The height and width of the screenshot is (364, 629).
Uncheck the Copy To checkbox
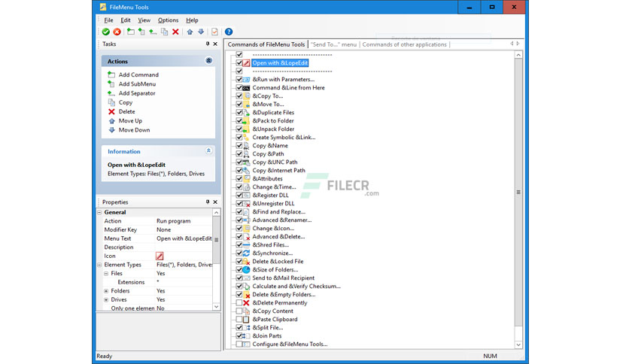tap(239, 96)
